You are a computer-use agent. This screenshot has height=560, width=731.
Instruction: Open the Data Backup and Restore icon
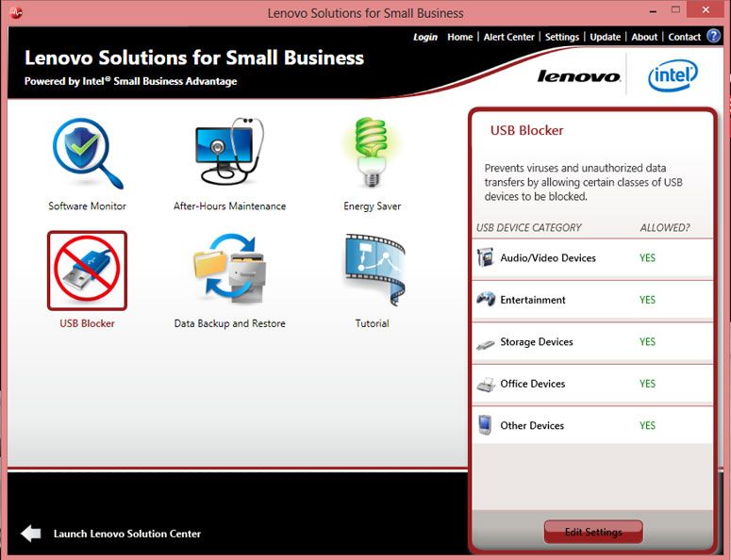tap(229, 268)
